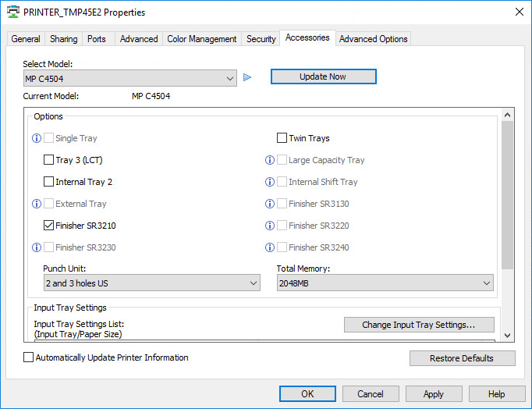The width and height of the screenshot is (532, 409).
Task: Uncheck the Finisher SR3210 option
Action: pyautogui.click(x=49, y=226)
